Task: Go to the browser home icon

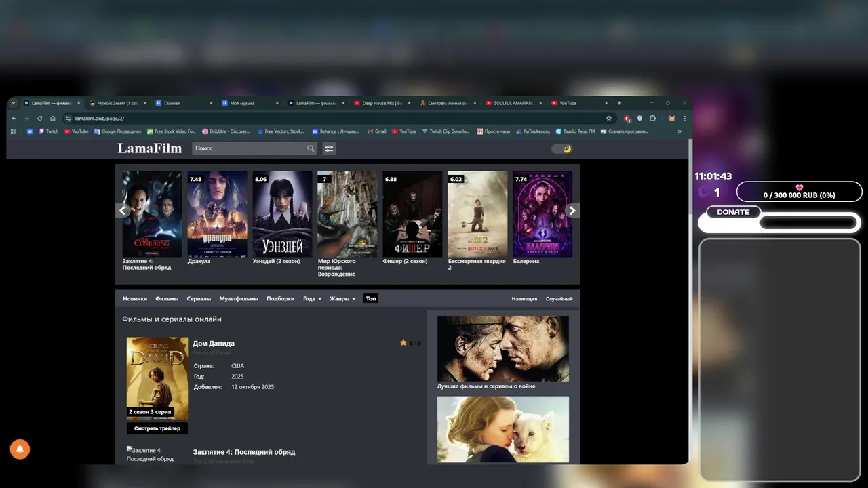Action: pyautogui.click(x=53, y=118)
